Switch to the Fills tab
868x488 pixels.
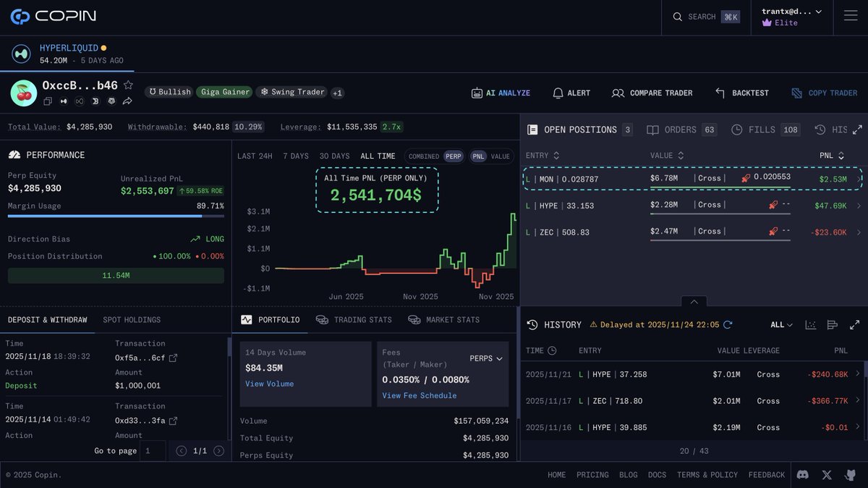click(765, 130)
